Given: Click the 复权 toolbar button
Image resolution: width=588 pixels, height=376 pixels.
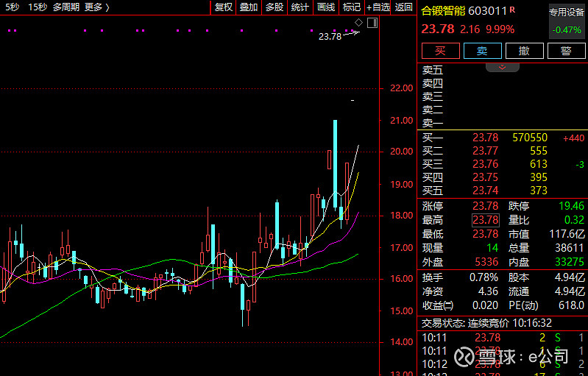Looking at the screenshot, I should point(223,7).
